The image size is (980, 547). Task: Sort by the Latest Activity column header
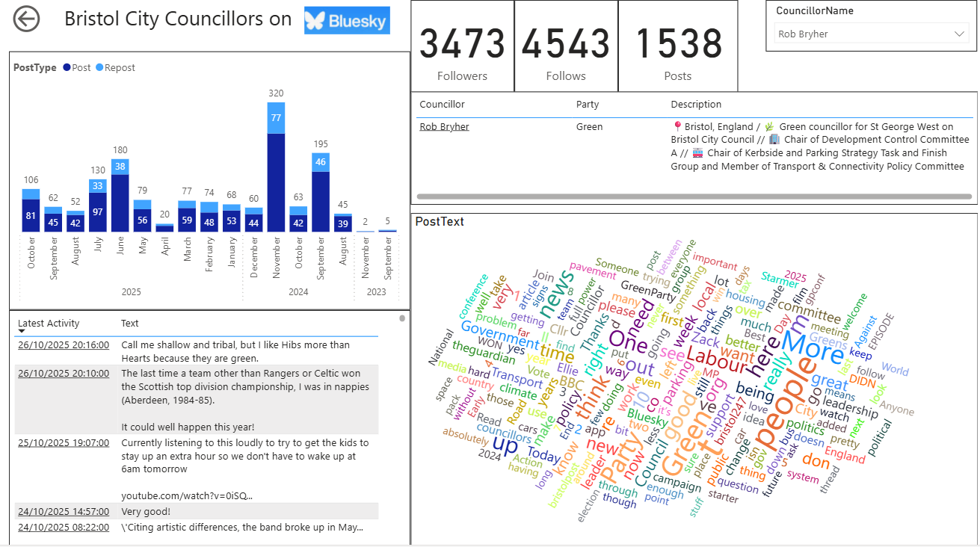click(x=49, y=324)
